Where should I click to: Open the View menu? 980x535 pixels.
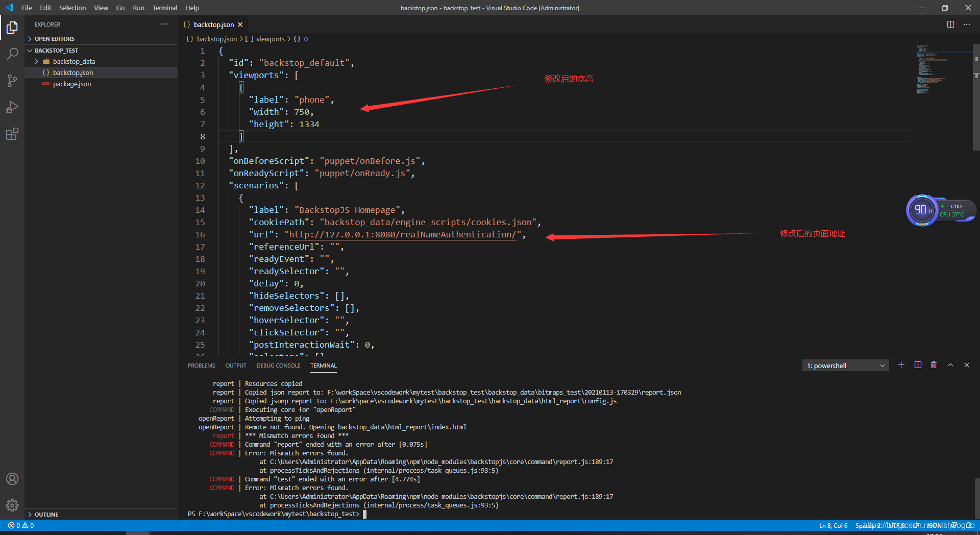click(101, 8)
